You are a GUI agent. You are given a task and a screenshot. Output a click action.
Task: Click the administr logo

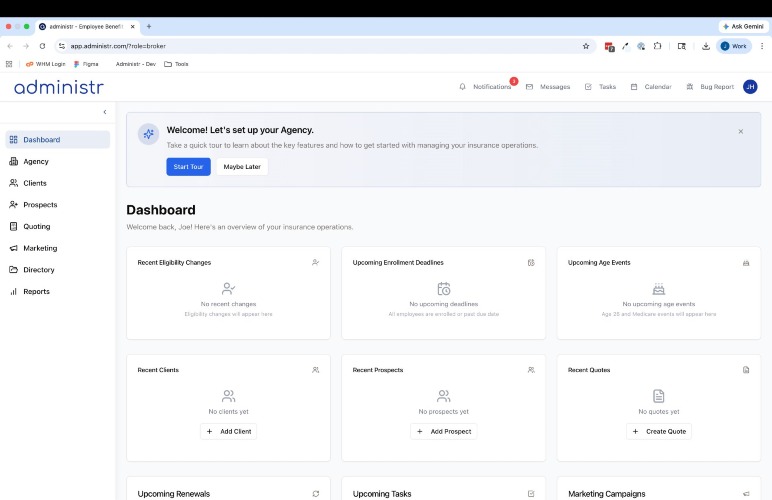click(59, 87)
